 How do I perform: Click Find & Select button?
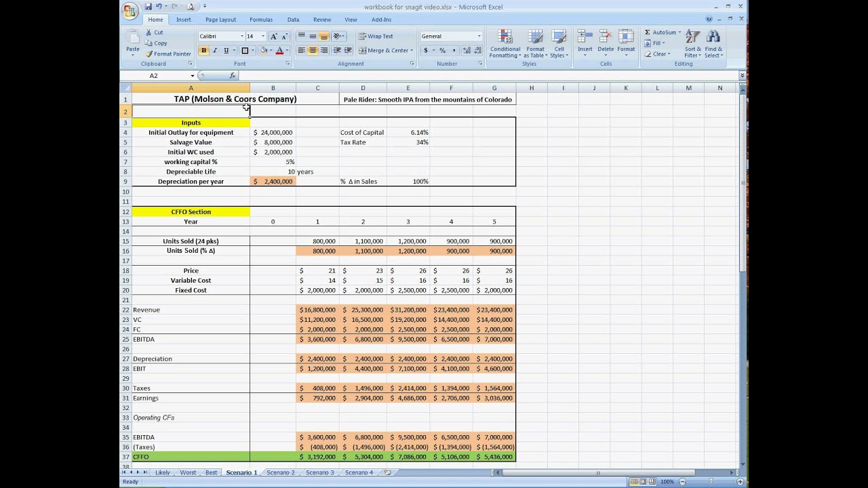[x=713, y=44]
